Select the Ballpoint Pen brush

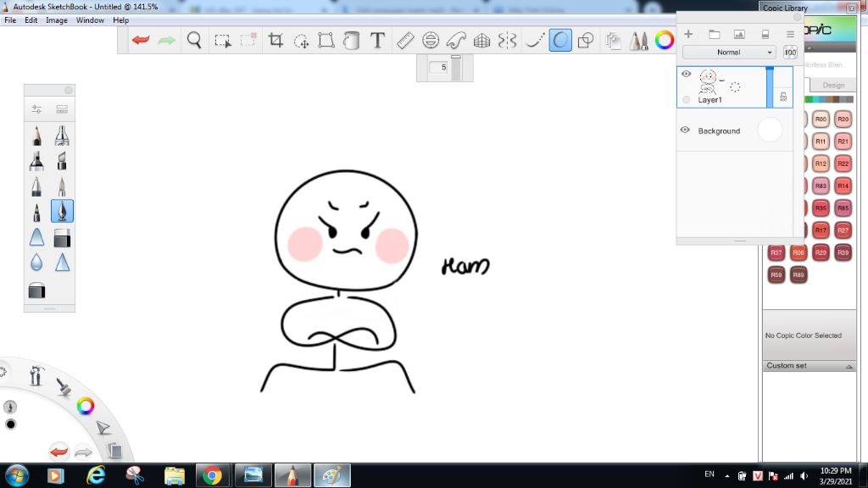pos(36,186)
